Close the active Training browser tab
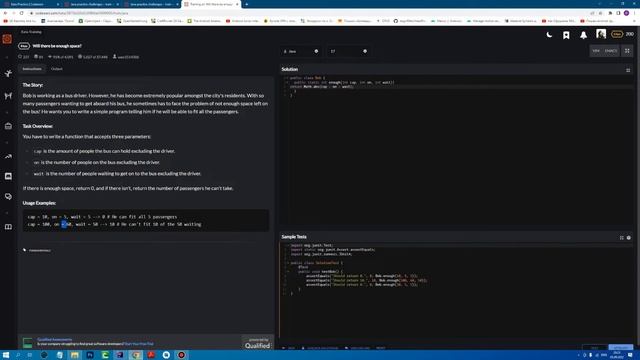 237,4
